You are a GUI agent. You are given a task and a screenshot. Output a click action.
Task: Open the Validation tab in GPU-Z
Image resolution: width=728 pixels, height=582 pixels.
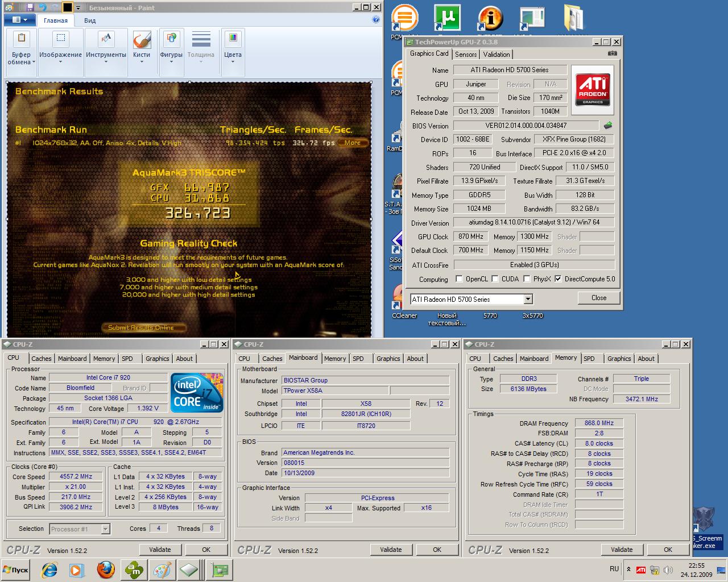497,55
